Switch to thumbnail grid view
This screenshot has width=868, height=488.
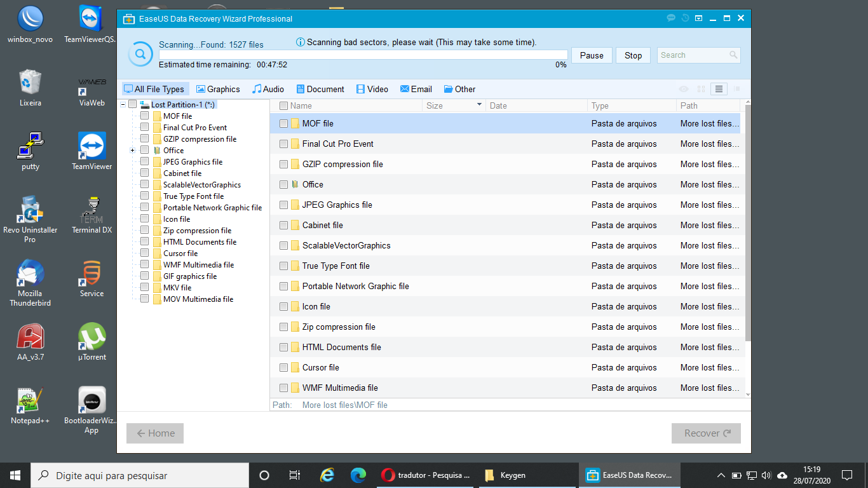tap(702, 90)
